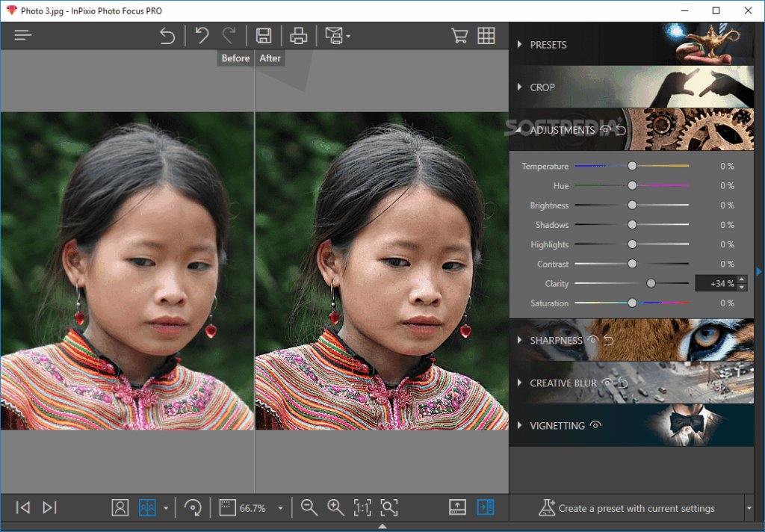Expand the SHARPNESS section
Screen dimensions: 765x532
[520, 340]
